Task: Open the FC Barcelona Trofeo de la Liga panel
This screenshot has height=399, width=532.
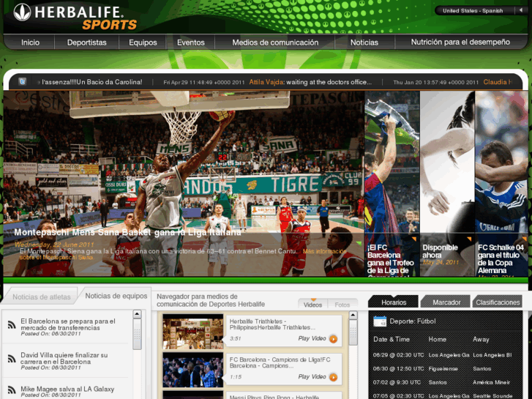Action: click(392, 183)
